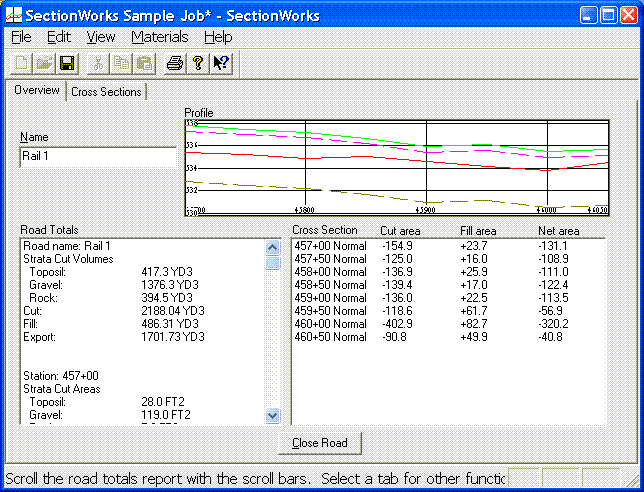The height and width of the screenshot is (492, 644).
Task: Minimize the SectionWorks window
Action: 588,16
